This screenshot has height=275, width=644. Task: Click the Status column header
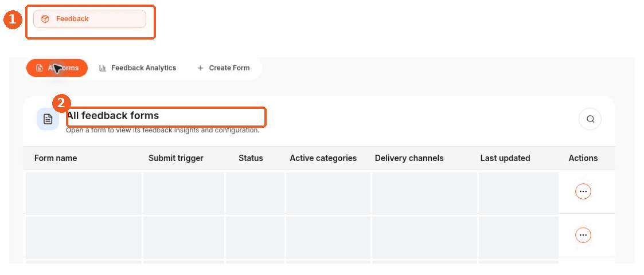point(251,158)
